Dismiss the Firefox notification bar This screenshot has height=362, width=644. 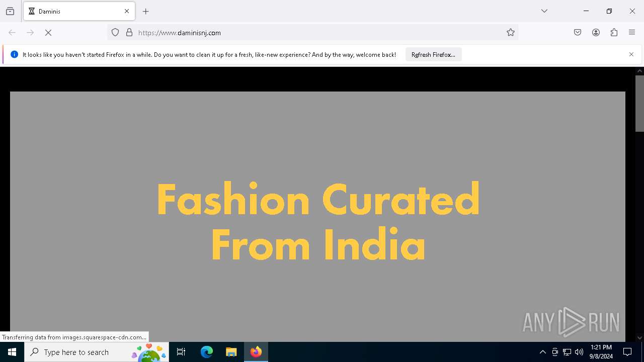[x=631, y=54]
